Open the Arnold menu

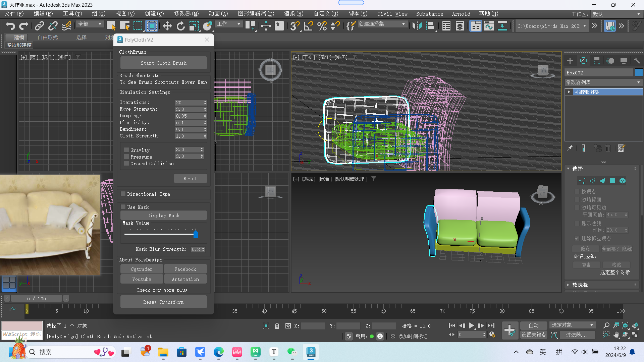click(461, 14)
